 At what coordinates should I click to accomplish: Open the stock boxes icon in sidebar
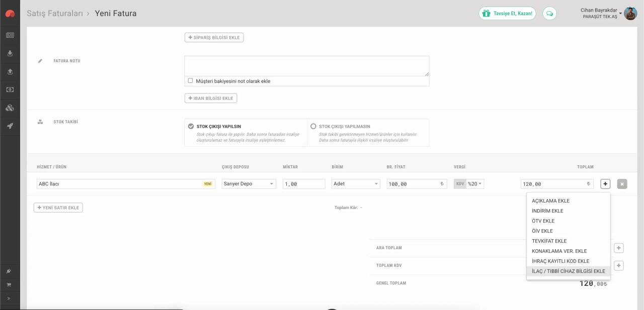click(x=10, y=108)
